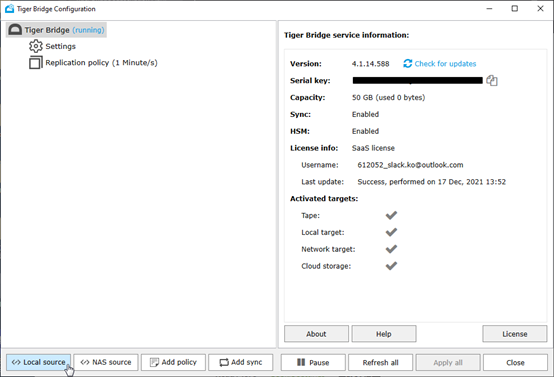The image size is (554, 377).
Task: Click the Activated targets heading
Action: click(x=324, y=199)
